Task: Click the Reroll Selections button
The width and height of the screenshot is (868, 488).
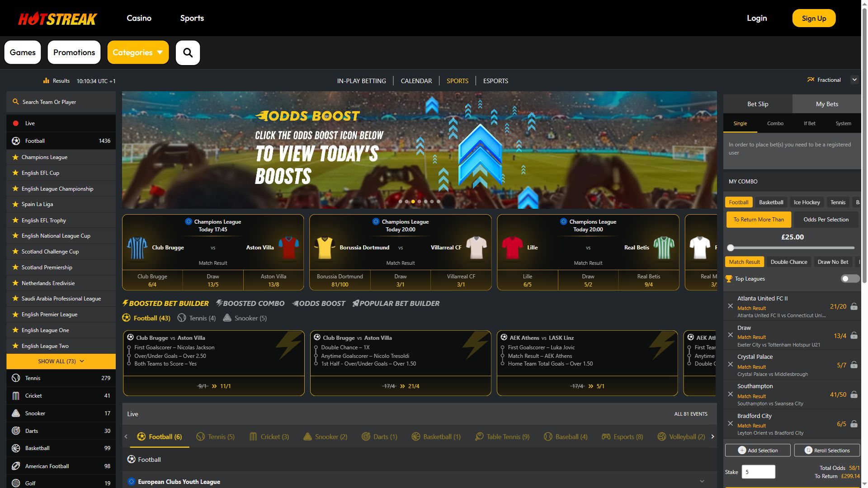Action: point(827,450)
